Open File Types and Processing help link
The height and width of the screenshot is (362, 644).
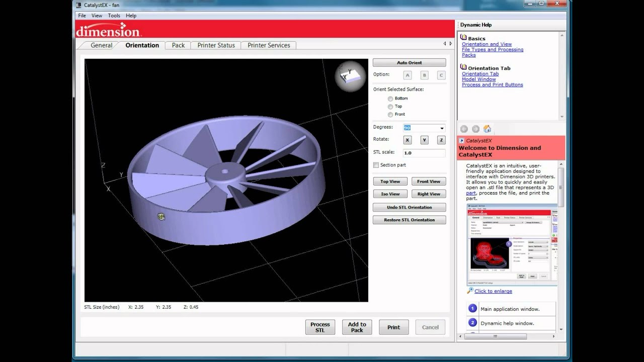493,50
